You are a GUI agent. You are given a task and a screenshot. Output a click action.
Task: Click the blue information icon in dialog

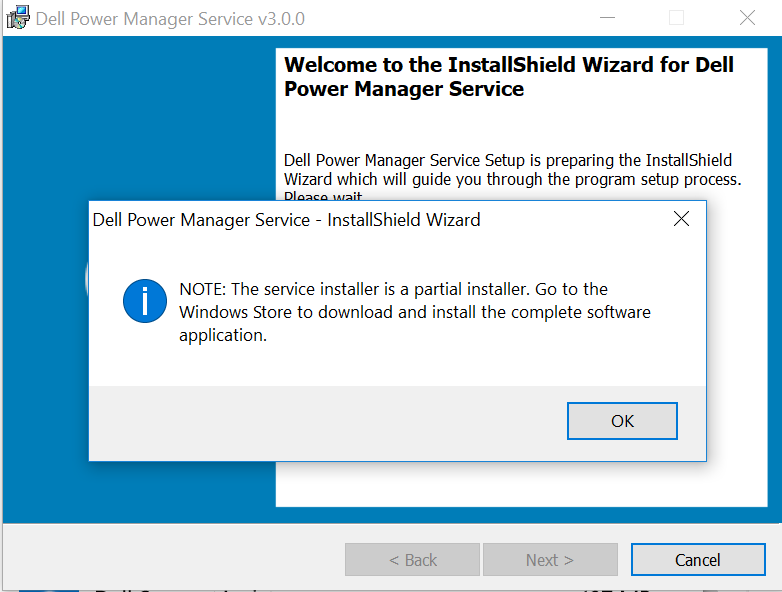145,301
